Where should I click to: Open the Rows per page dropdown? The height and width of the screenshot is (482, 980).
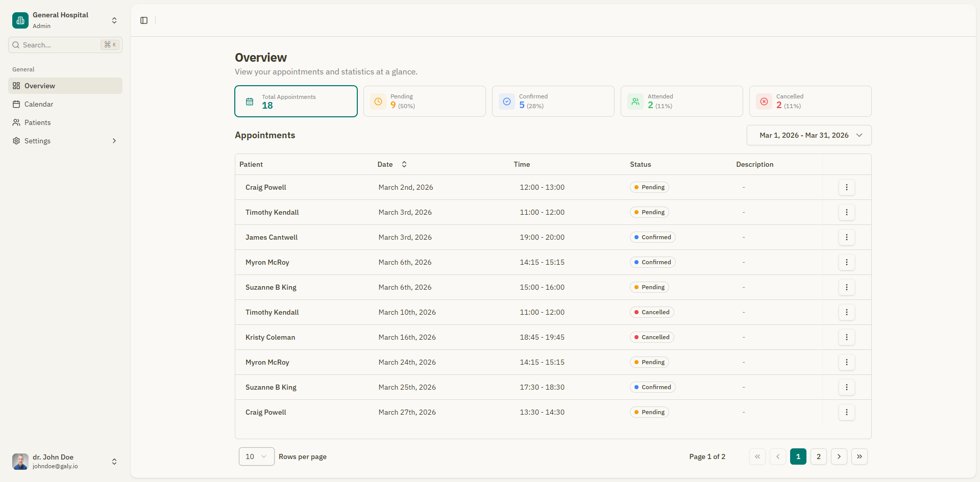[x=256, y=456]
